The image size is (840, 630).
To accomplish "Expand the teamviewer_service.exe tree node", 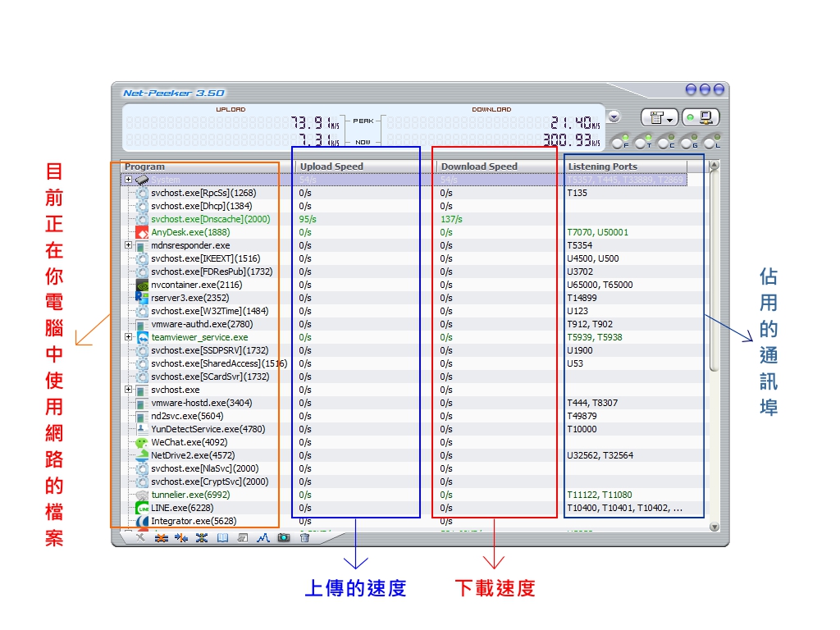I will click(129, 337).
